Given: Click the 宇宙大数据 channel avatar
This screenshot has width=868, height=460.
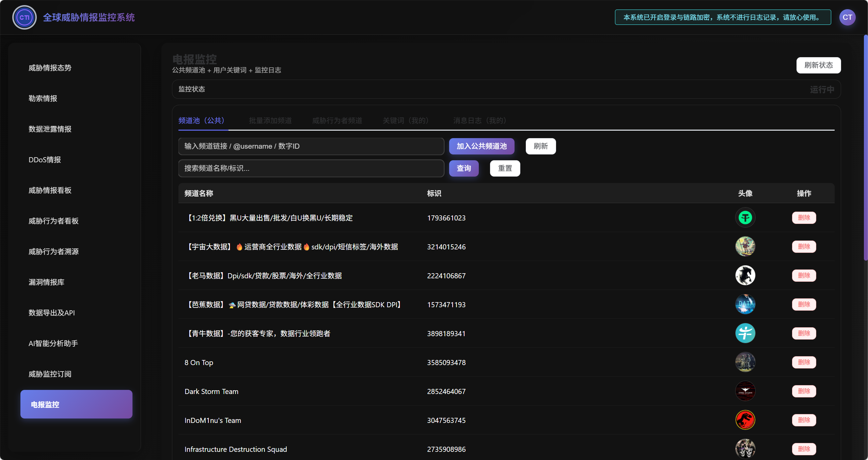Looking at the screenshot, I should tap(745, 246).
